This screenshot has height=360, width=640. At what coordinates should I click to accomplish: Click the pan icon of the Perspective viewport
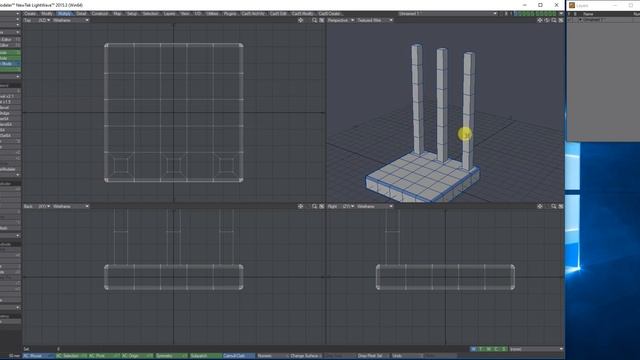[x=540, y=20]
